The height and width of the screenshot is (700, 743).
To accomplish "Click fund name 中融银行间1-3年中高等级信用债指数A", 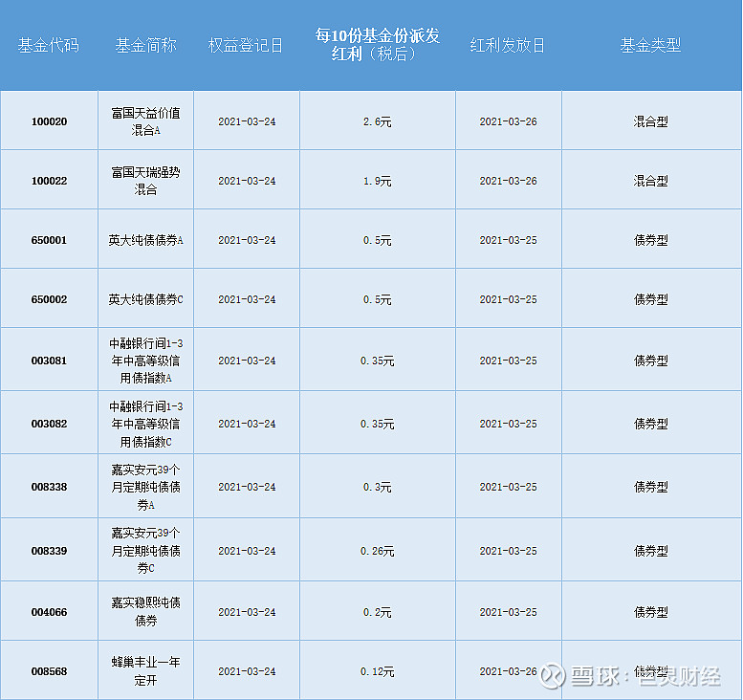I will (x=146, y=361).
